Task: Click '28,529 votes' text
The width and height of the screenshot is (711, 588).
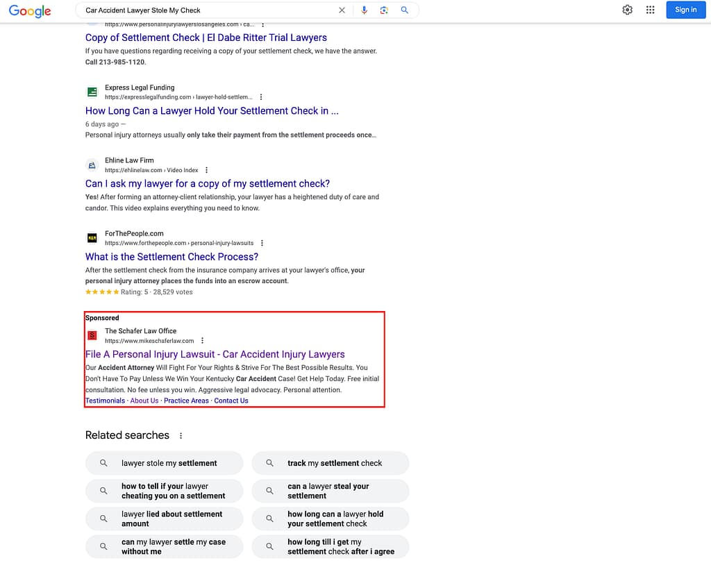Action: tap(173, 292)
